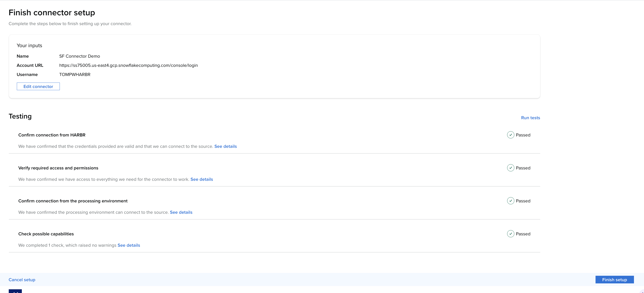Click the Edit connector button
644x293 pixels.
(38, 86)
